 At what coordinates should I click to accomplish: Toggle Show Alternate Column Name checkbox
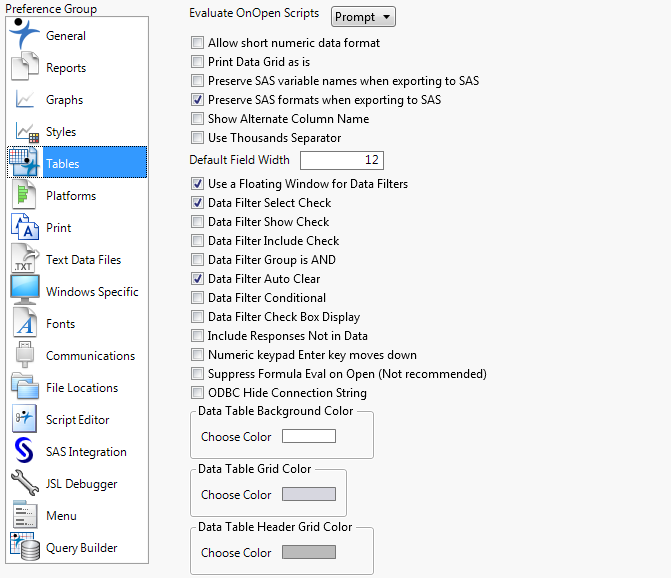(198, 119)
